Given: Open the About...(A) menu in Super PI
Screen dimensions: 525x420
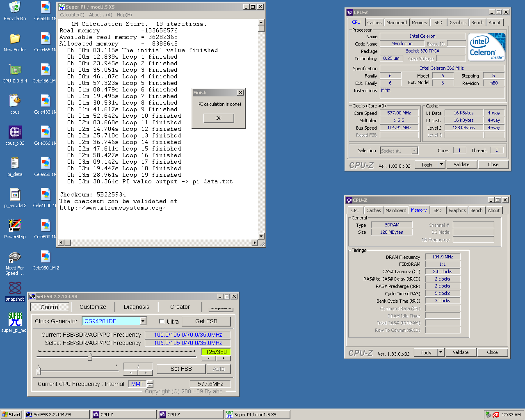Looking at the screenshot, I should [100, 15].
